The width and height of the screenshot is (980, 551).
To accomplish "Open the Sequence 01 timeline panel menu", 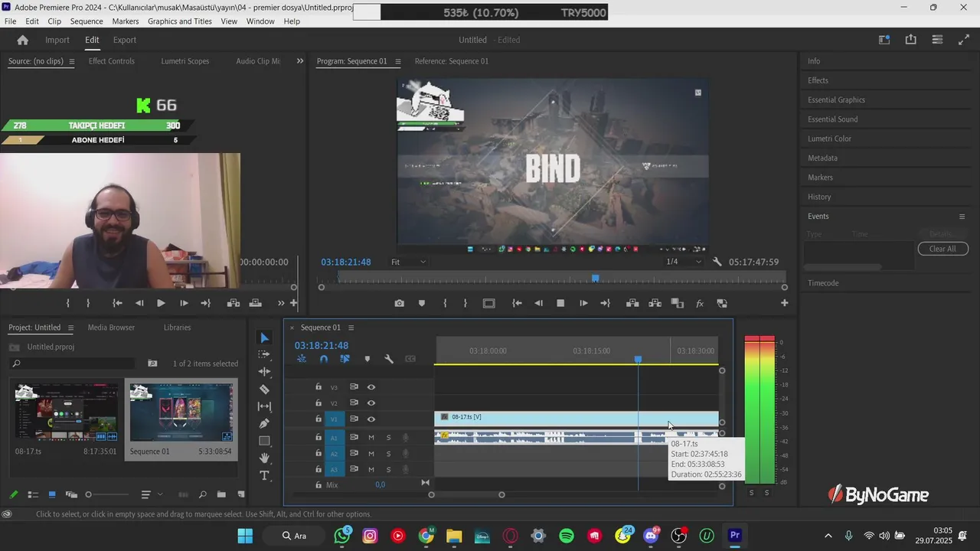I will [x=351, y=328].
